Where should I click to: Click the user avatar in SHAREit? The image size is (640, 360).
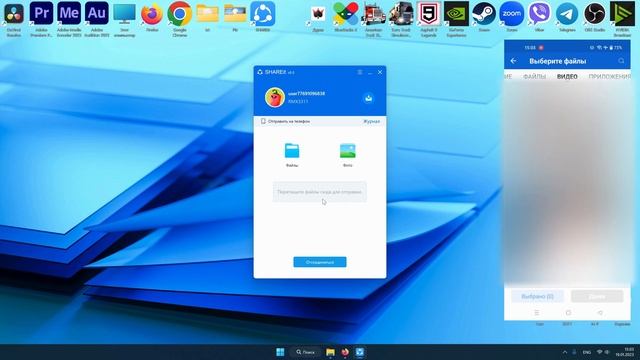point(275,97)
